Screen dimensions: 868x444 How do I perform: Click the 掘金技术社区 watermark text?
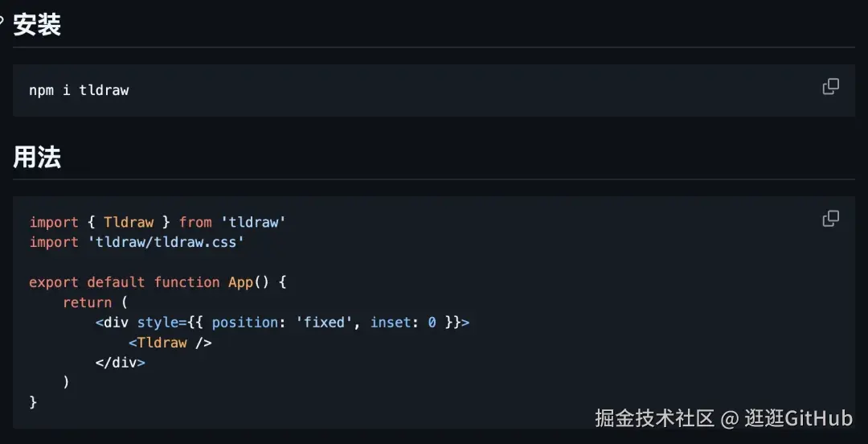655,418
